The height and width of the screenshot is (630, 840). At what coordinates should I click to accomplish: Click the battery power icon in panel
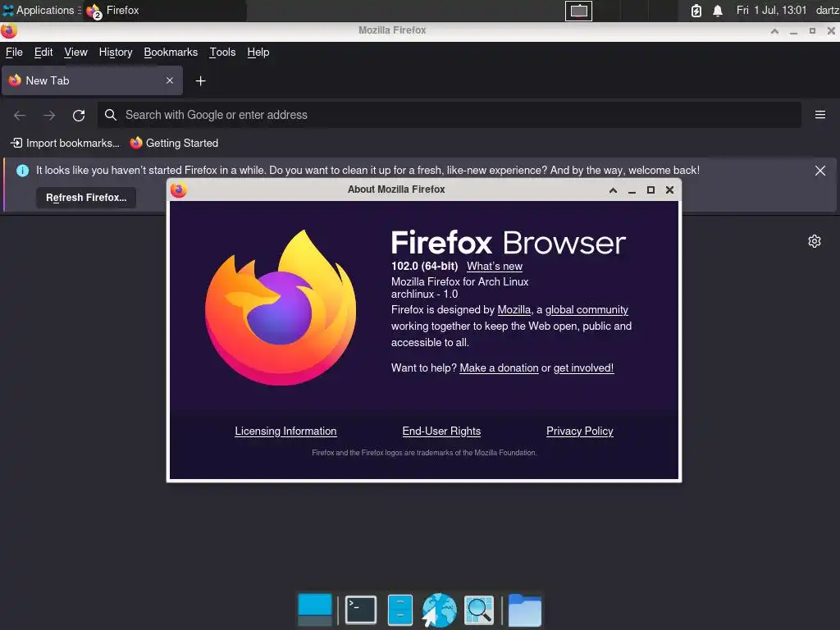(x=696, y=11)
